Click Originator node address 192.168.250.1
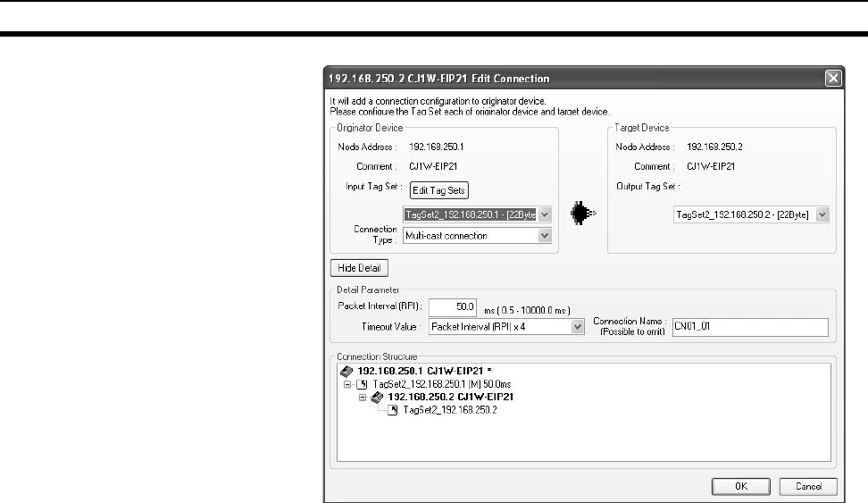This screenshot has height=503, width=868. (x=436, y=147)
